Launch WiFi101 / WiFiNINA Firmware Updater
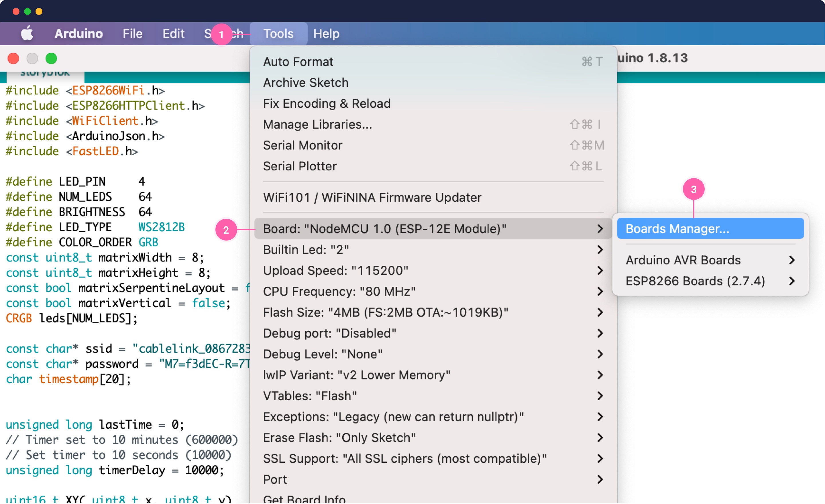Image resolution: width=825 pixels, height=504 pixels. tap(433, 198)
